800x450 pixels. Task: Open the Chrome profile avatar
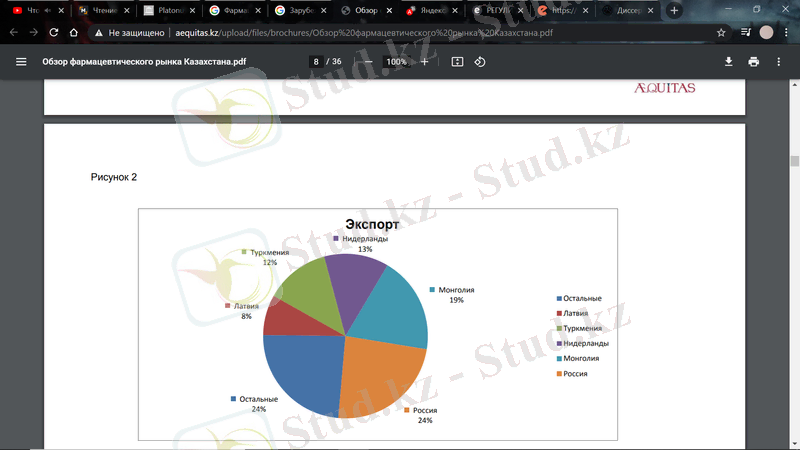click(x=766, y=32)
